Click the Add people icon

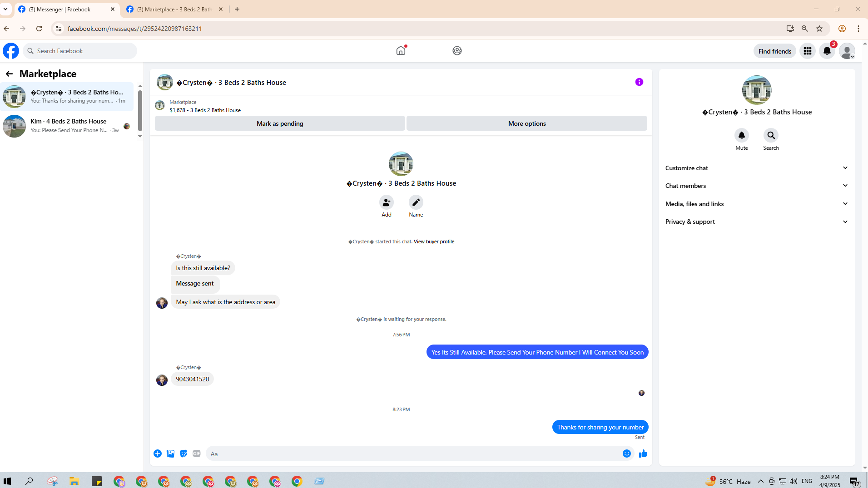click(x=386, y=202)
